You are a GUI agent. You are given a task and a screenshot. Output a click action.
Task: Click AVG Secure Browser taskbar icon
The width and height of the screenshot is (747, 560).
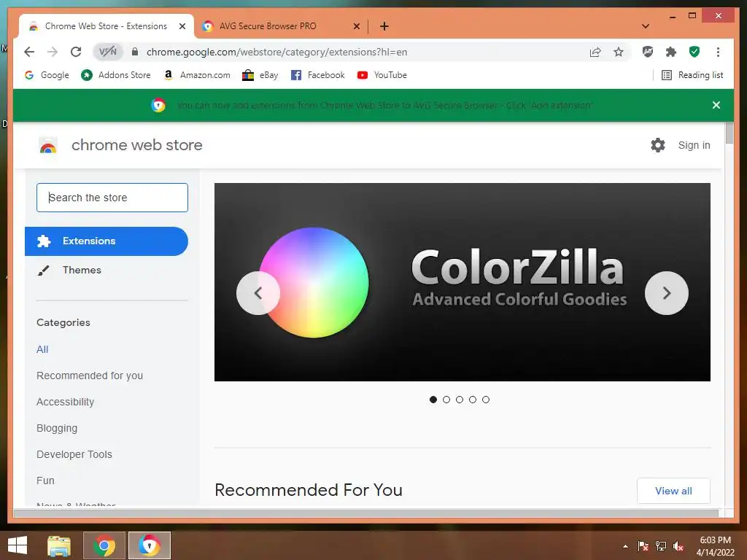coord(149,545)
